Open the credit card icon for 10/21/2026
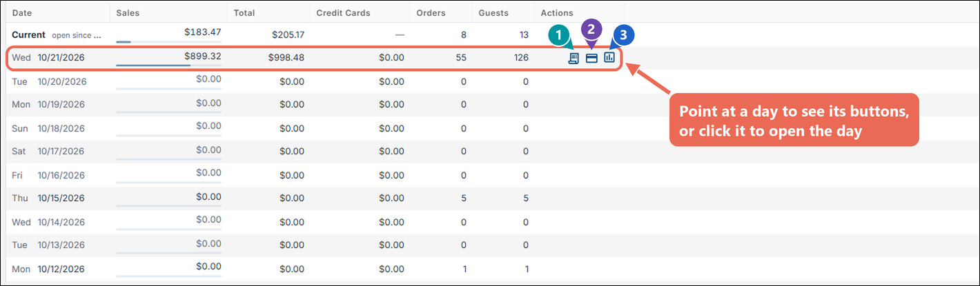Viewport: 980px width, 286px height. [591, 59]
